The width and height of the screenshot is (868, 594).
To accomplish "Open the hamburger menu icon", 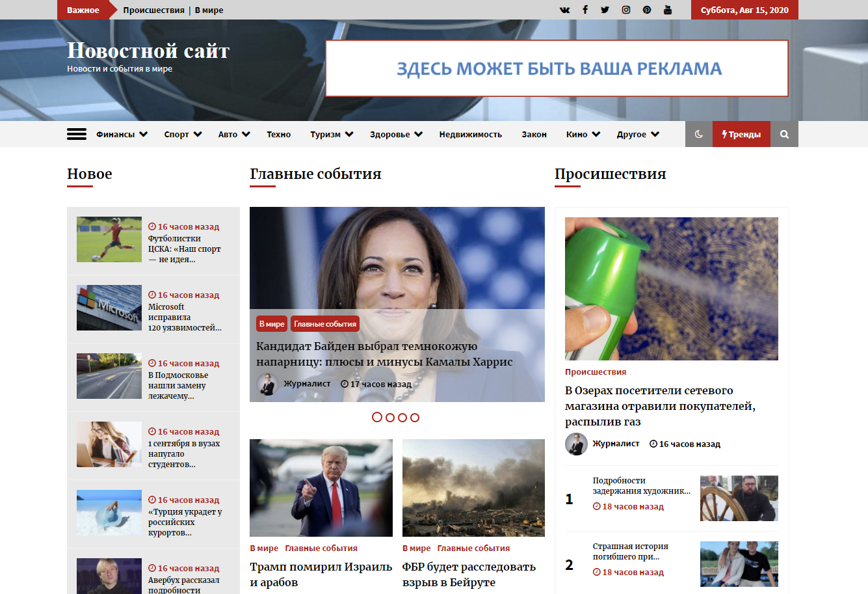I will coord(77,134).
